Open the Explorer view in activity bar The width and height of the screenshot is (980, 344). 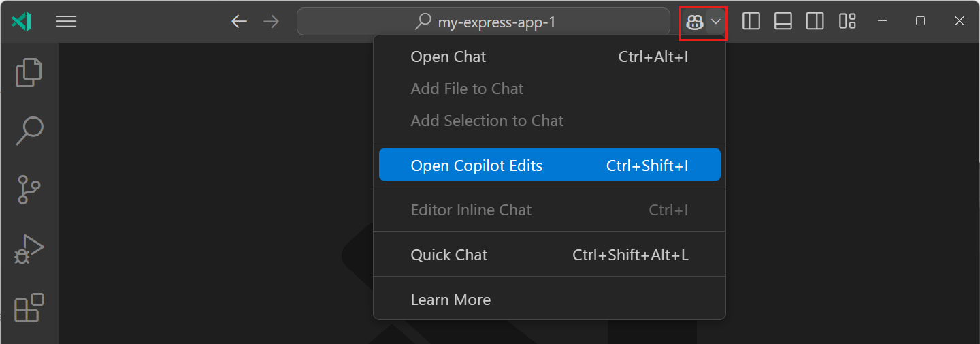coord(29,73)
